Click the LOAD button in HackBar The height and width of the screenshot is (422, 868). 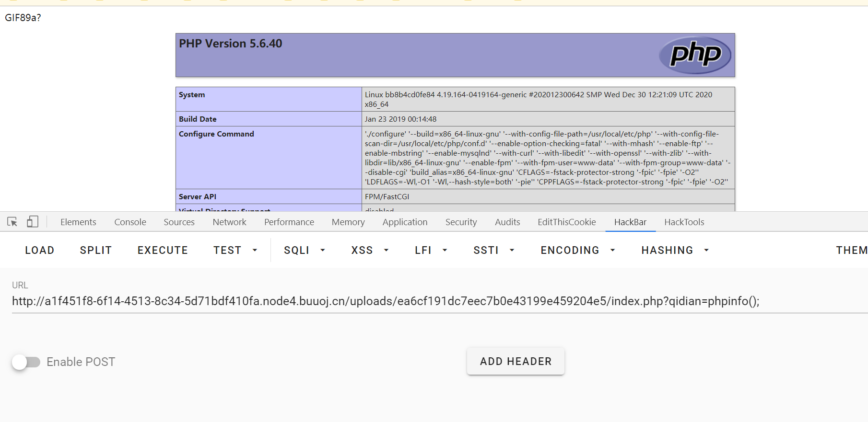pos(40,250)
